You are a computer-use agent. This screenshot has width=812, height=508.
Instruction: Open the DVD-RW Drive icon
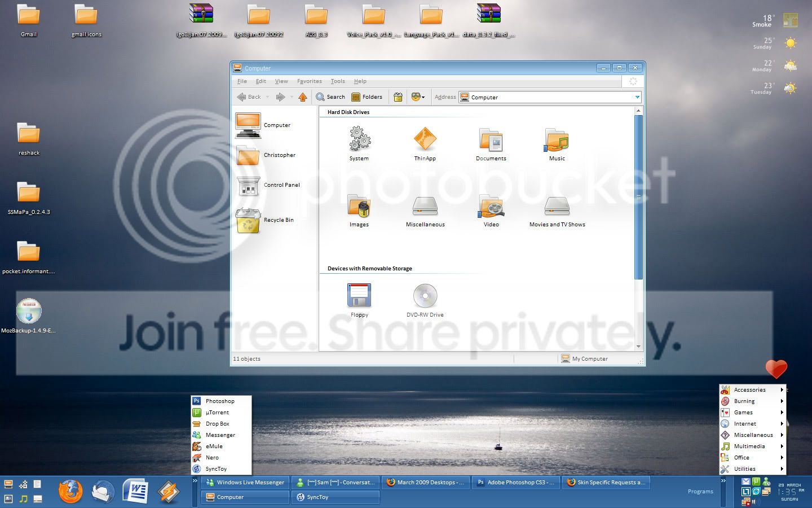[425, 296]
